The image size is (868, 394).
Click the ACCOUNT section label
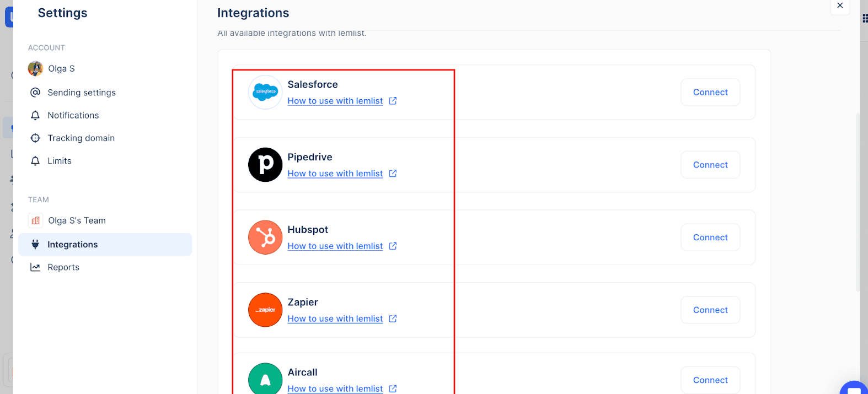click(x=46, y=48)
